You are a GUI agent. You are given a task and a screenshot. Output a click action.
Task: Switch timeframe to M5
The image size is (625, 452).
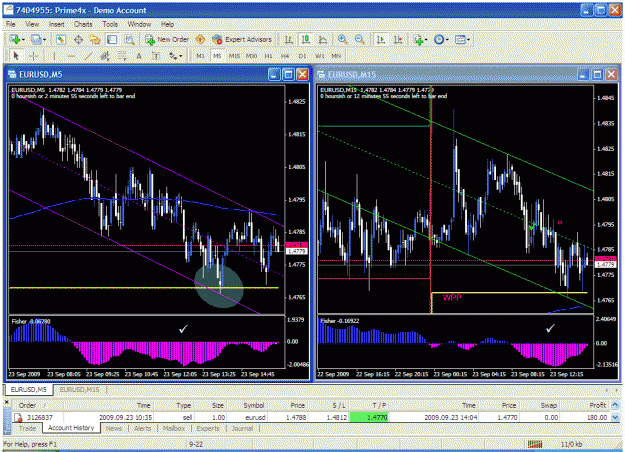point(217,56)
